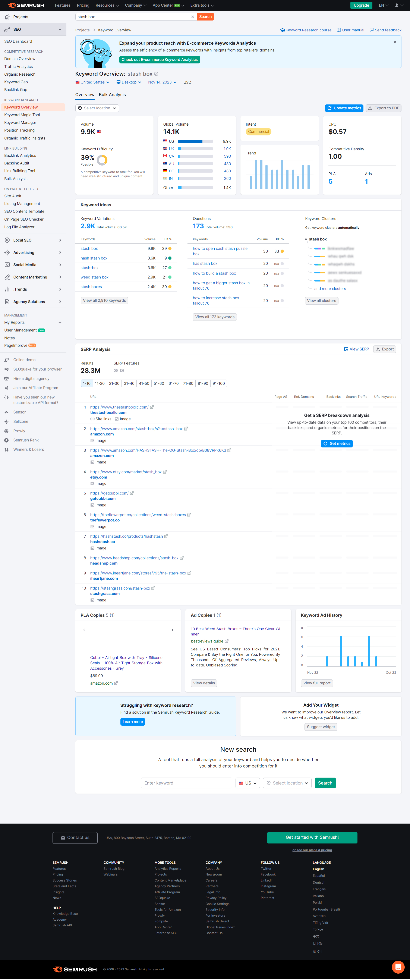Click the Enter keyword input under New search

(x=186, y=783)
